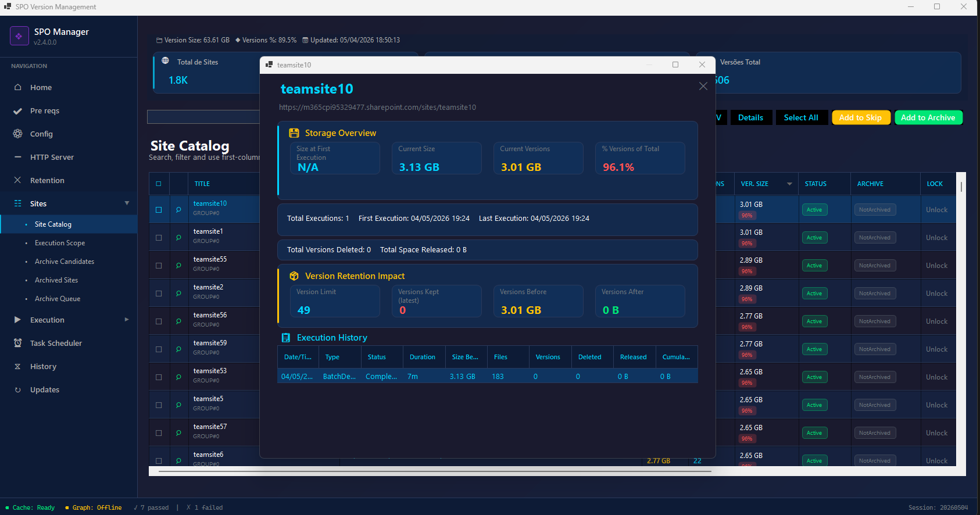980x515 pixels.
Task: Click the globe icon on Total de Sites card
Action: [x=165, y=61]
